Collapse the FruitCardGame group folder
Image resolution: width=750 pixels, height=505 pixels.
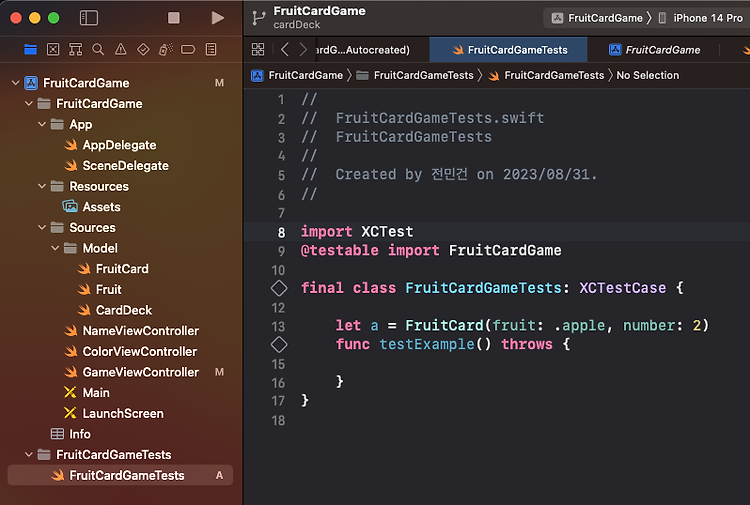tap(29, 103)
